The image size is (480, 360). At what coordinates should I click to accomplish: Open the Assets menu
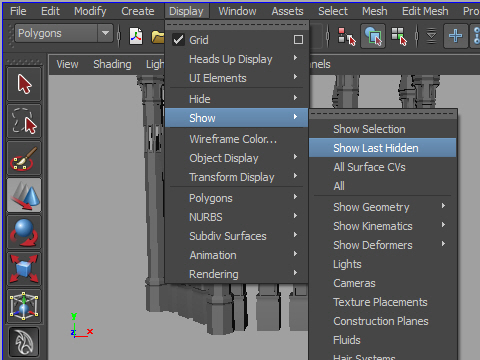[x=287, y=11]
